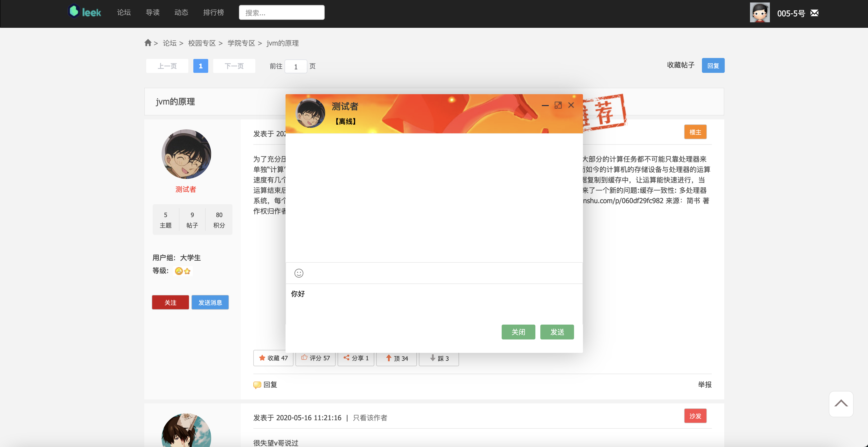The width and height of the screenshot is (868, 447).
Task: Click the reply text 很失望v哥说过
Action: [x=276, y=443]
